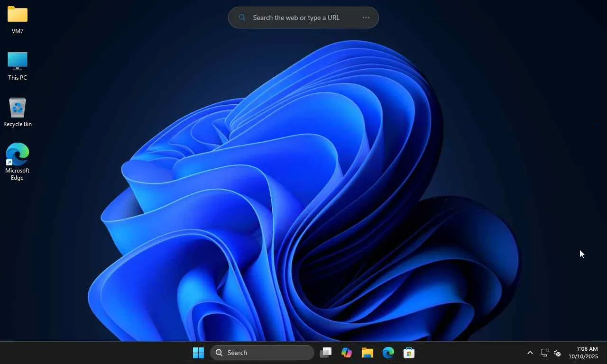Select the This PC desktop icon

point(18,66)
